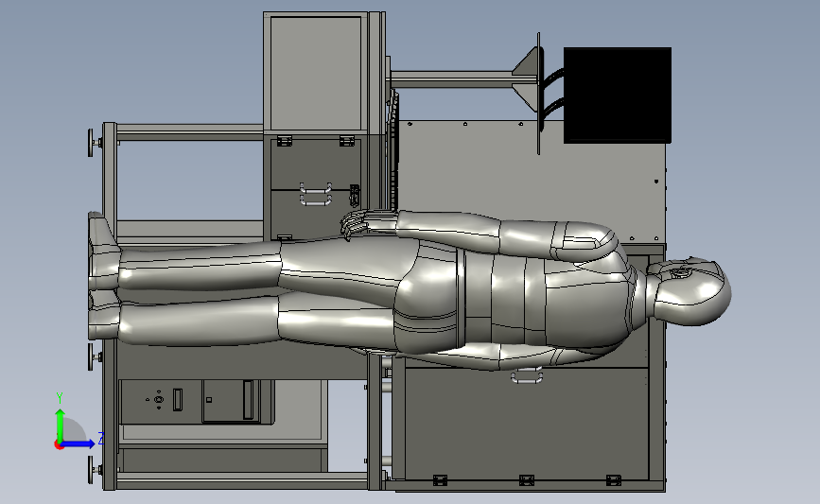Select the latch beside the double drawer handles
Image resolution: width=820 pixels, height=504 pixels.
[x=354, y=196]
